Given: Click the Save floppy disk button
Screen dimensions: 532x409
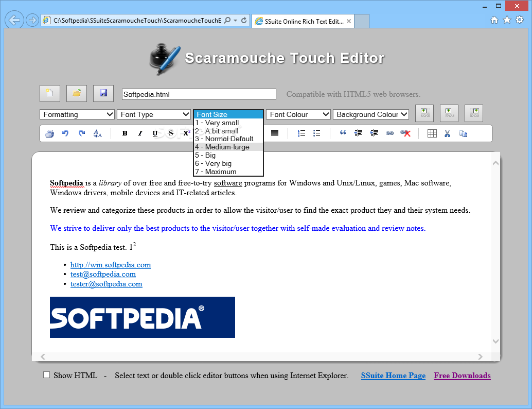Looking at the screenshot, I should point(103,93).
